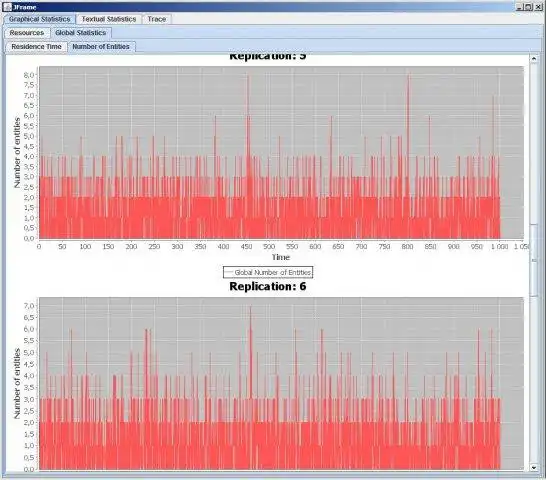
Task: Minimize the JFrame window
Action: pos(520,7)
